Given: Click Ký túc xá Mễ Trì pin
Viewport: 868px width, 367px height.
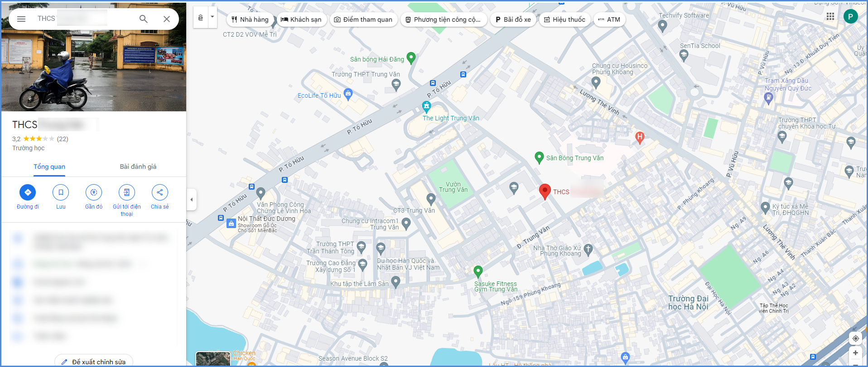Looking at the screenshot, I should [765, 208].
